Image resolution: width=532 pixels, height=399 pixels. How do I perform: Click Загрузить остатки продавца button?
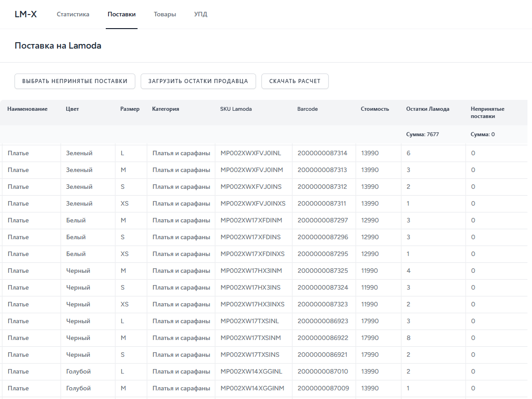tap(198, 81)
